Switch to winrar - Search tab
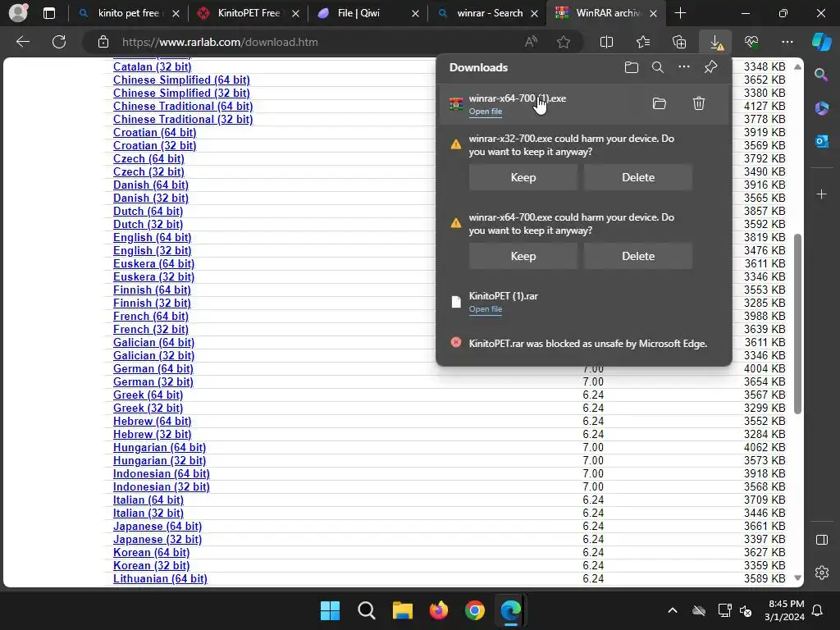The height and width of the screenshot is (630, 840). pos(487,13)
